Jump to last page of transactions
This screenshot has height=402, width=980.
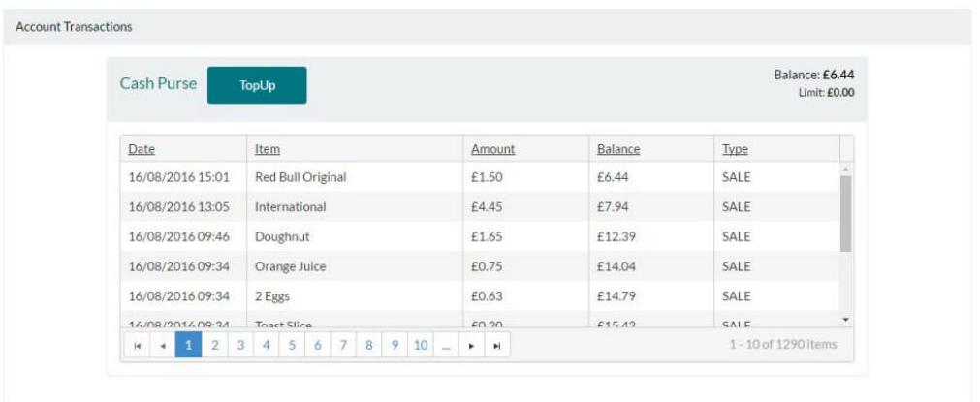(x=497, y=345)
